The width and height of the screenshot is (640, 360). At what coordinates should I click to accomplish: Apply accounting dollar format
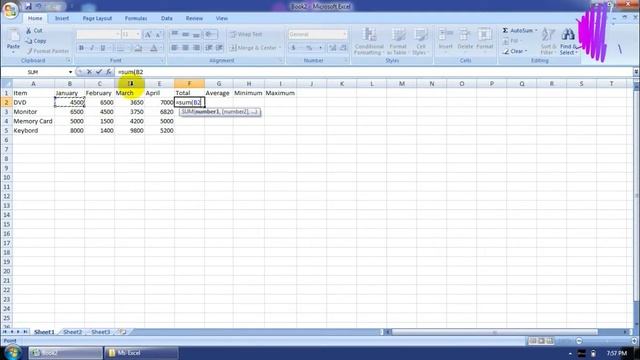[293, 48]
